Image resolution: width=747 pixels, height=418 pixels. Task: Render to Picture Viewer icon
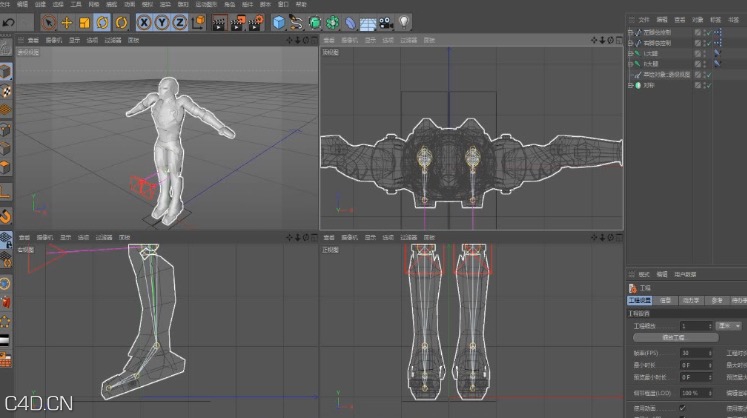(x=237, y=22)
